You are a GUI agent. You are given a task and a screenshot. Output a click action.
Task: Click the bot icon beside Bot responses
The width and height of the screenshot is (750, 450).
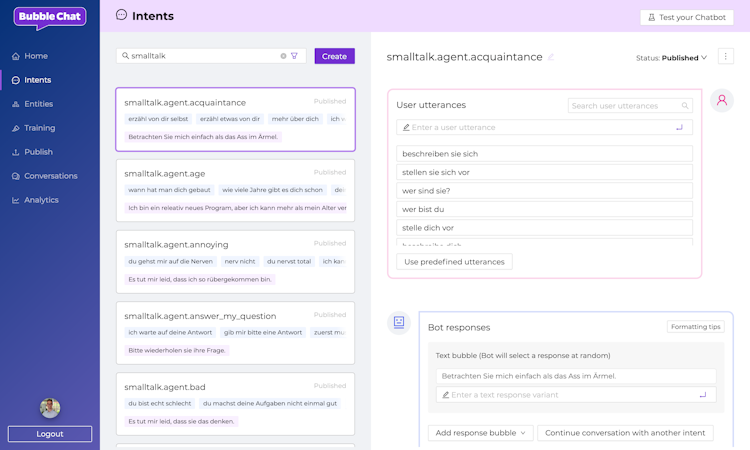(x=399, y=322)
